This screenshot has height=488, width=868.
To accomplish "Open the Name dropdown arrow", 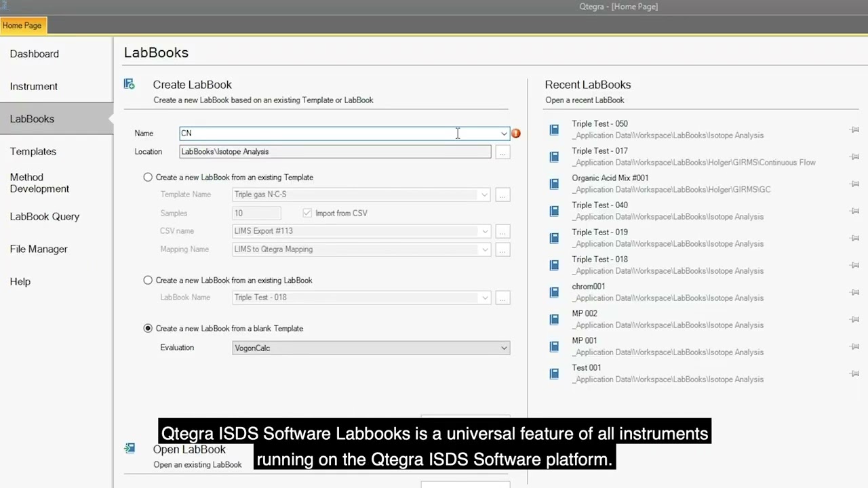I will [504, 134].
